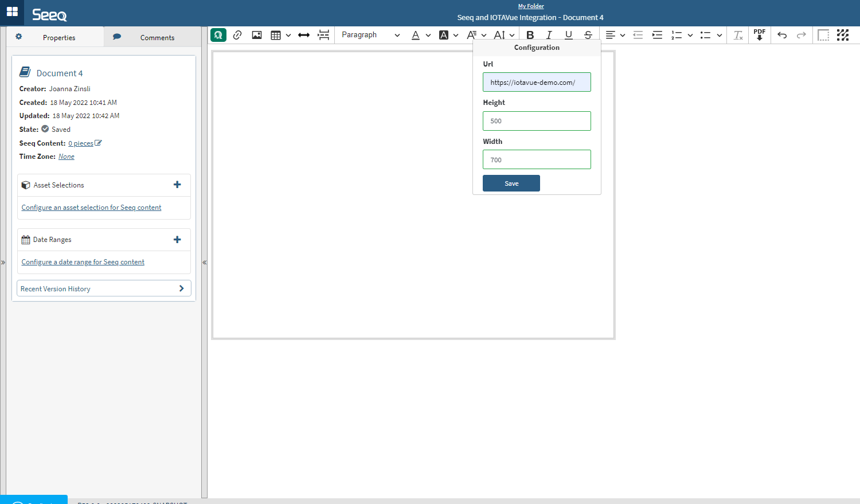The height and width of the screenshot is (504, 860).
Task: Click the Save button in Configuration
Action: (511, 183)
